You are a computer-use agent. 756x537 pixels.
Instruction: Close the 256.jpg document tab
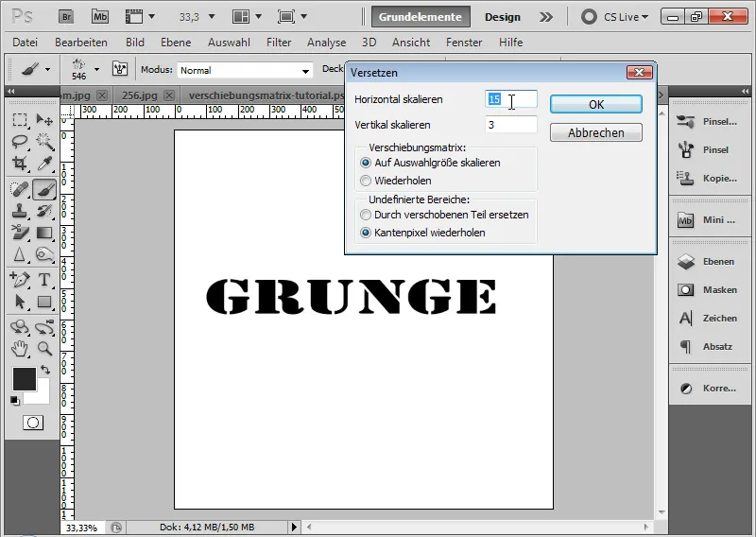click(169, 95)
